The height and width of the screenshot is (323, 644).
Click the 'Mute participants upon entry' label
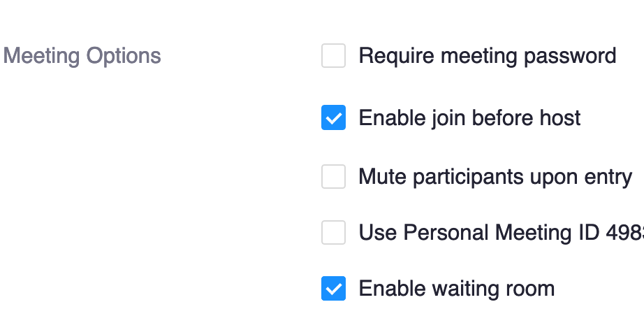coord(495,177)
